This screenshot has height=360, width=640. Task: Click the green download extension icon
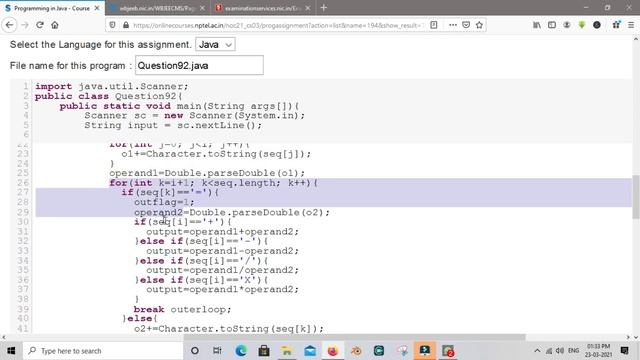point(582,25)
